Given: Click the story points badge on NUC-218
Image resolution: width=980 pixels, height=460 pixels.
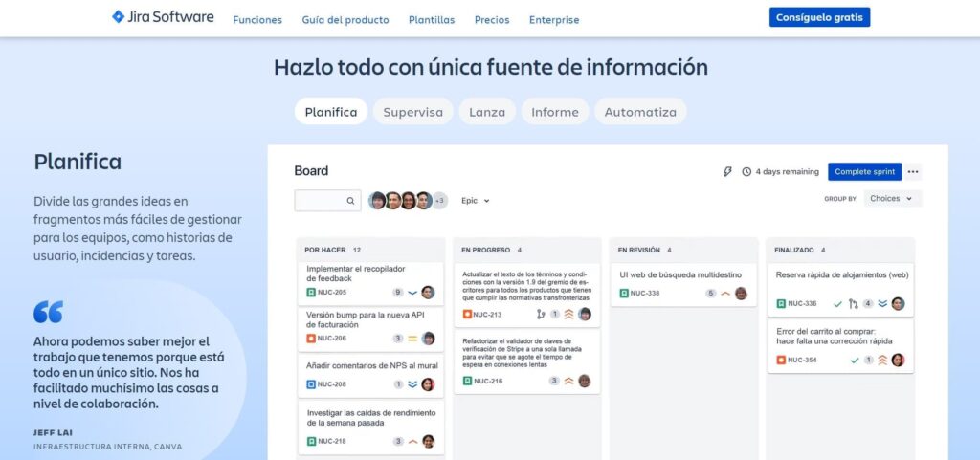Looking at the screenshot, I should point(398,441).
